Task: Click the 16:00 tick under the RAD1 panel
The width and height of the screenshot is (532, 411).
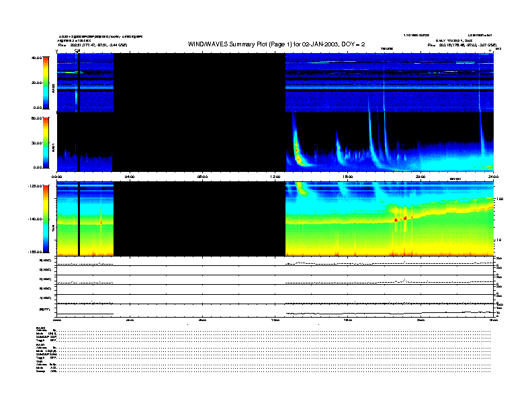Action: coord(348,177)
